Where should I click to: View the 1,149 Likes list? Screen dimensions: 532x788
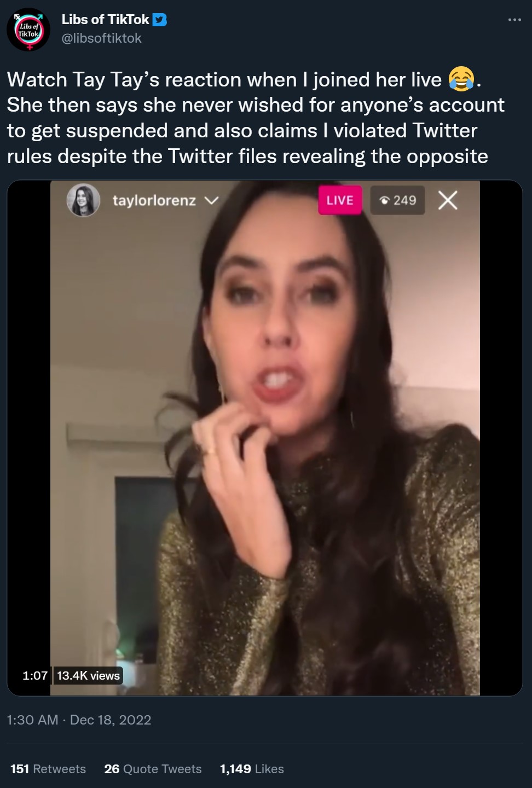click(x=252, y=769)
